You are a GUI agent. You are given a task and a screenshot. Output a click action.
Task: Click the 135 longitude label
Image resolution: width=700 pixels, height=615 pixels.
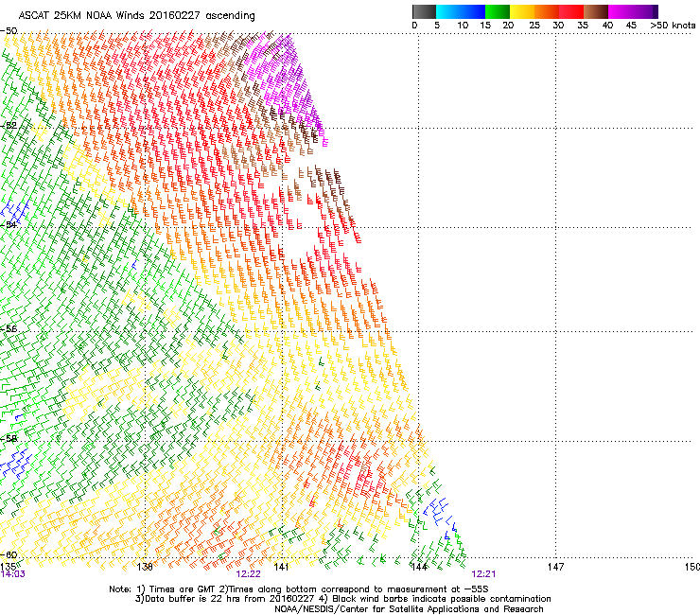[x=8, y=567]
